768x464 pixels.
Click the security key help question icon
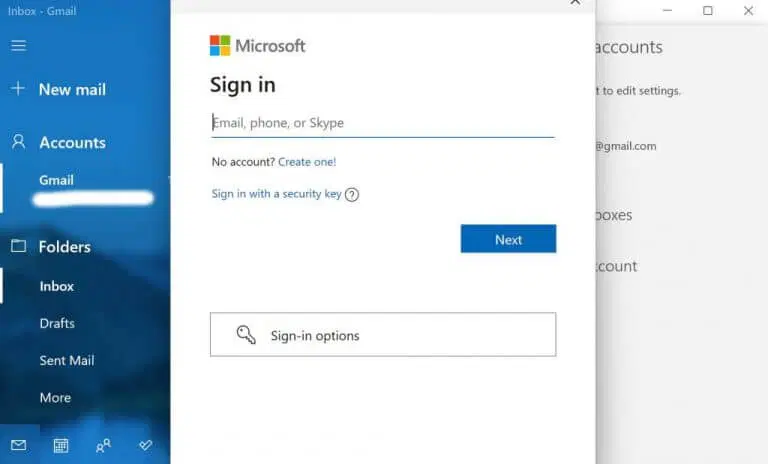click(352, 195)
